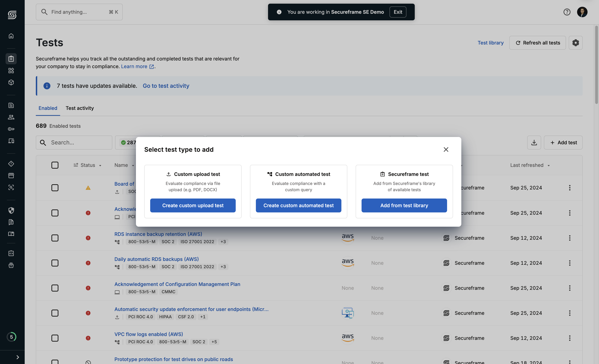The width and height of the screenshot is (599, 364).
Task: Click the Add test button
Action: pos(563,143)
